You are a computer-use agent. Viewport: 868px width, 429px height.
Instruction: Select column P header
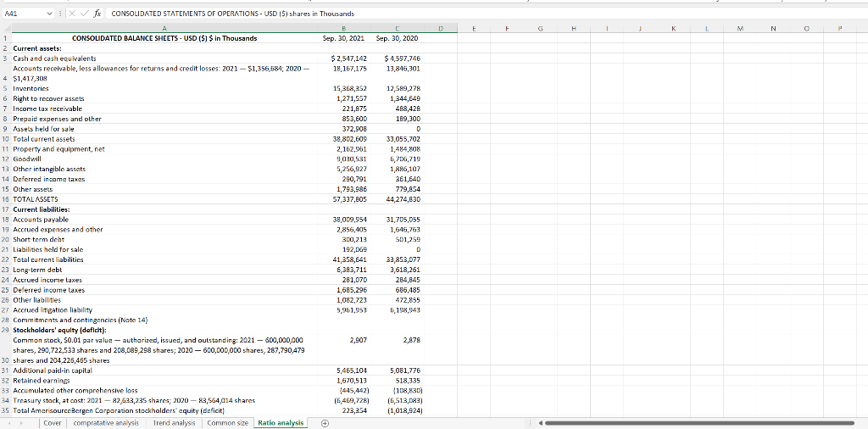point(840,27)
